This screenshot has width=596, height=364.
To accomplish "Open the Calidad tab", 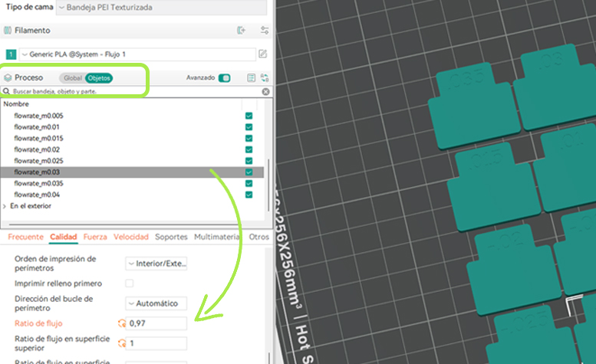I will click(x=64, y=237).
